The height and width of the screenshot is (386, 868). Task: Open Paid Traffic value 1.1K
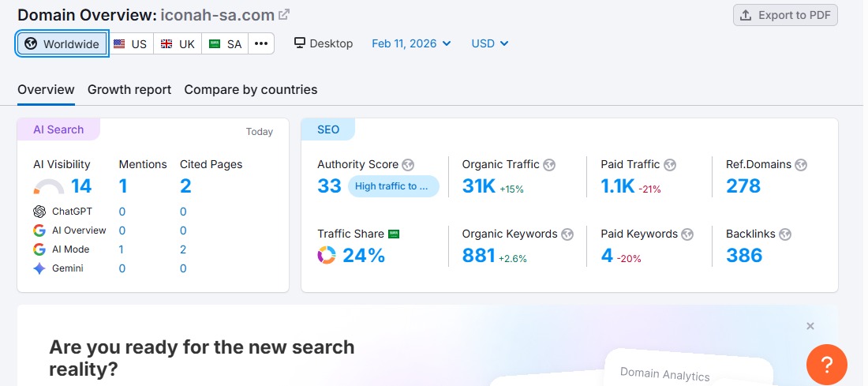coord(618,186)
